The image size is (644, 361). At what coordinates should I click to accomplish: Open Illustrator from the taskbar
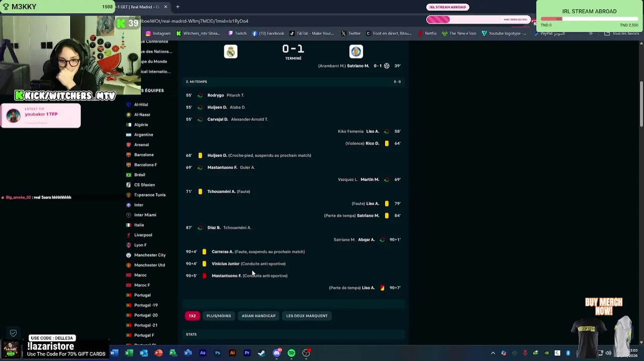tap(232, 353)
